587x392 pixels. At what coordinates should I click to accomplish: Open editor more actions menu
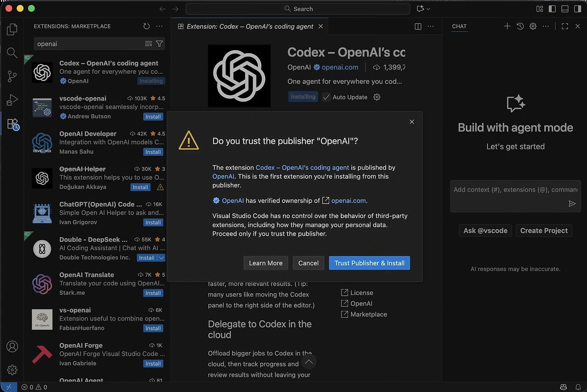point(431,27)
